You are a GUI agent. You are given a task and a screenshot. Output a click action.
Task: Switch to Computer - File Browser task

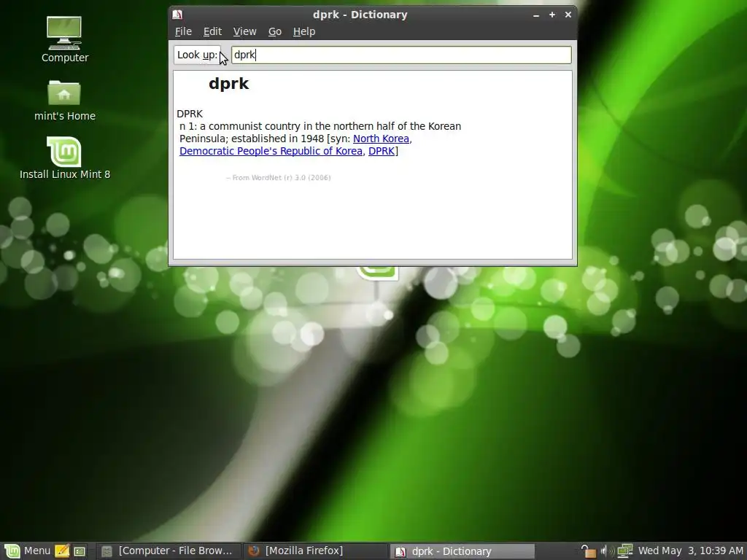pyautogui.click(x=169, y=551)
